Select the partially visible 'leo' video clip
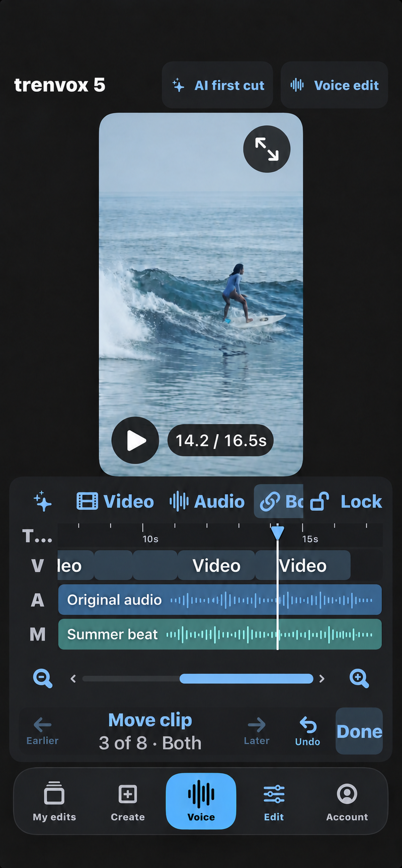This screenshot has height=868, width=402. pos(75,565)
